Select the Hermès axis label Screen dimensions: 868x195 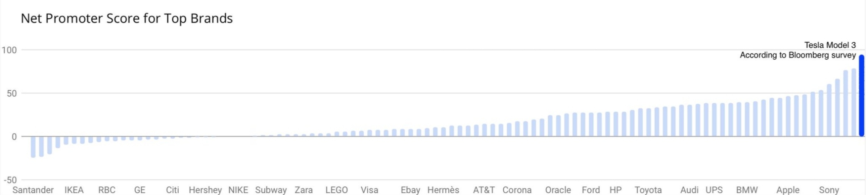(x=443, y=190)
